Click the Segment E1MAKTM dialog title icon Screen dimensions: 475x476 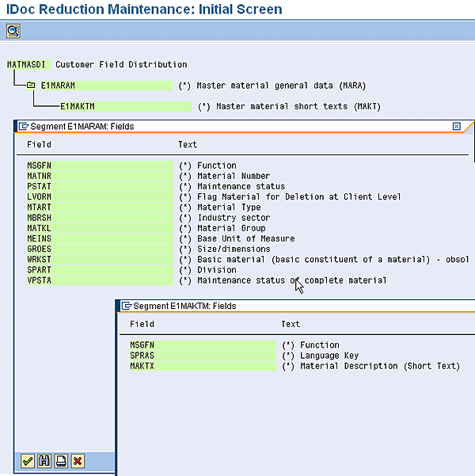coord(126,306)
